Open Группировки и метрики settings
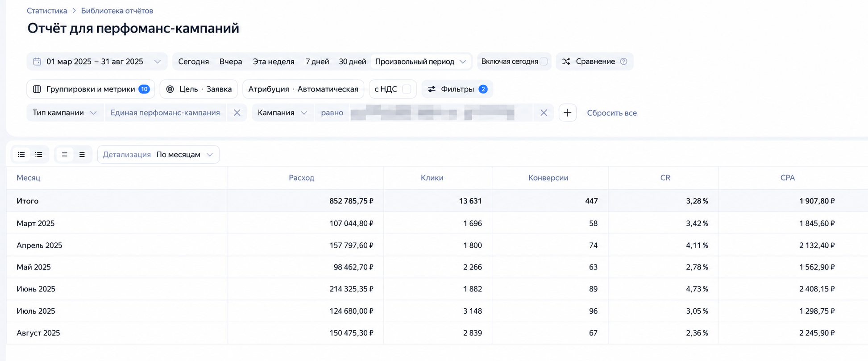Viewport: 868px width, 361px height. 91,89
